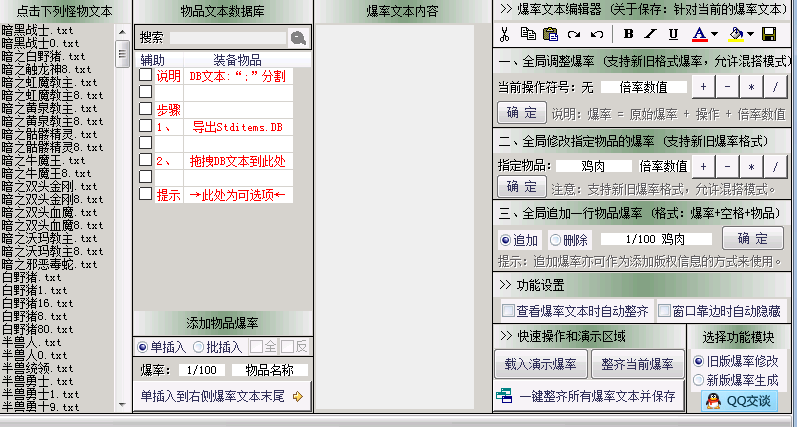Image resolution: width=797 pixels, height=427 pixels.
Task: Check the box in the 导出Stditems.DB row
Action: click(146, 126)
